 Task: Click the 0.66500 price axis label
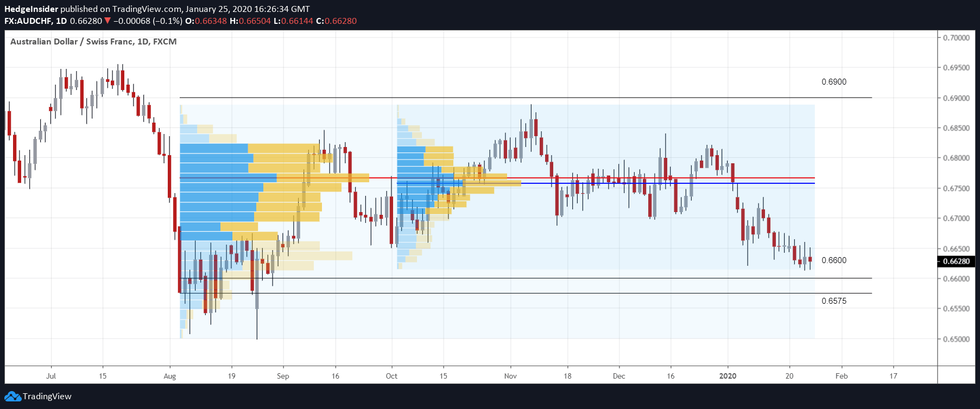coord(956,249)
